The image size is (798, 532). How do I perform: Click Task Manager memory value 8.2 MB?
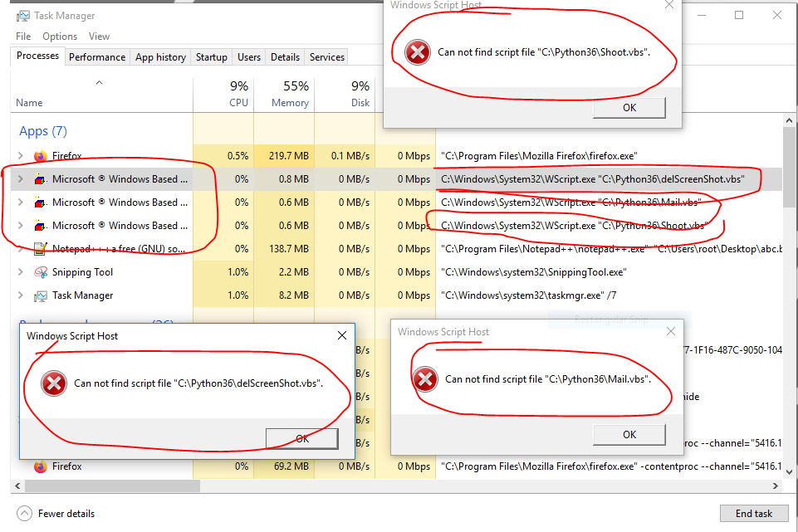point(294,295)
